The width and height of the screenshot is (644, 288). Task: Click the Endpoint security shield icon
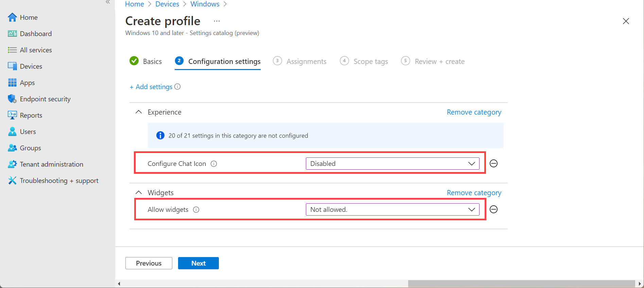pos(13,99)
